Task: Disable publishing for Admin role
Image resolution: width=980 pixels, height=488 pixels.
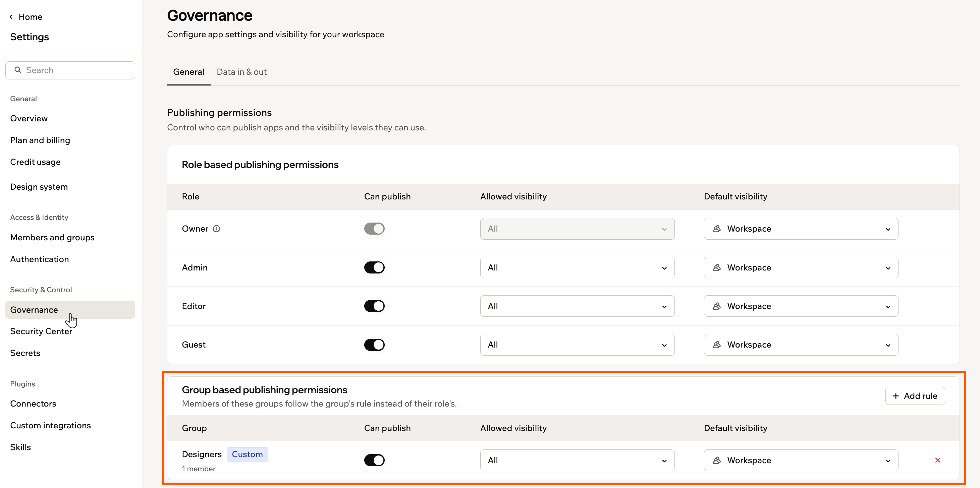Action: [x=374, y=267]
